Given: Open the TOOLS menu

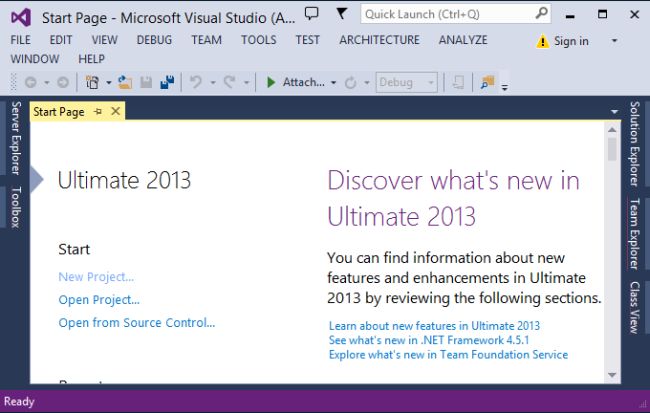Looking at the screenshot, I should [259, 40].
